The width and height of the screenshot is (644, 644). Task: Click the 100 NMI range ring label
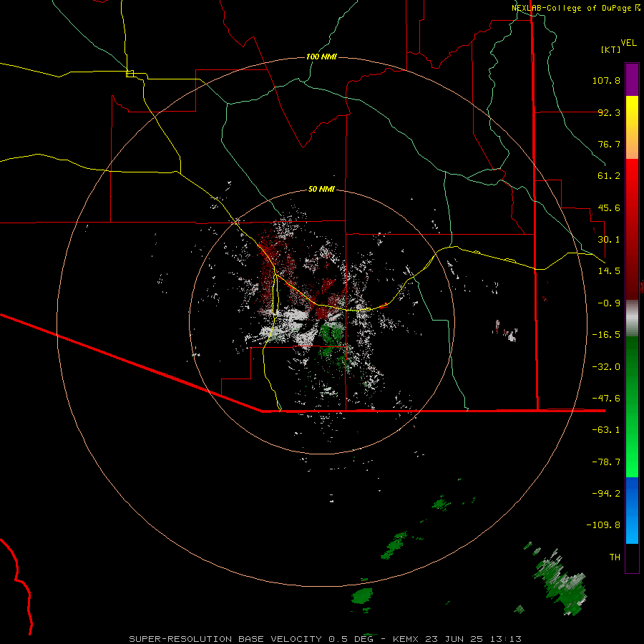coord(321,57)
